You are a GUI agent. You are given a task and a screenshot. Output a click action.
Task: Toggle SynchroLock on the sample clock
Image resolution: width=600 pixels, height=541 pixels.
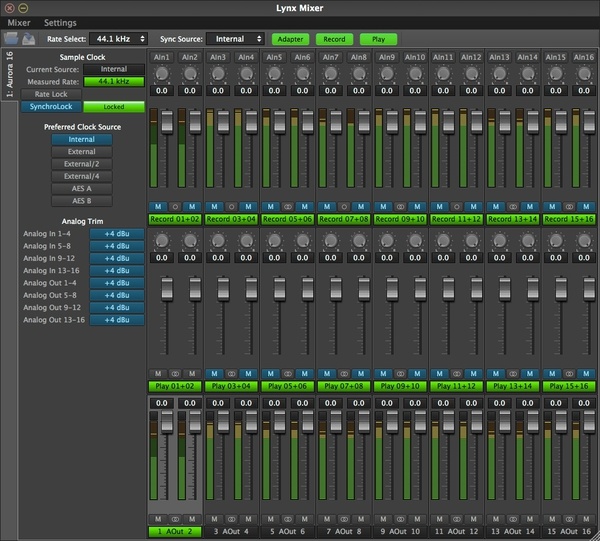point(50,106)
